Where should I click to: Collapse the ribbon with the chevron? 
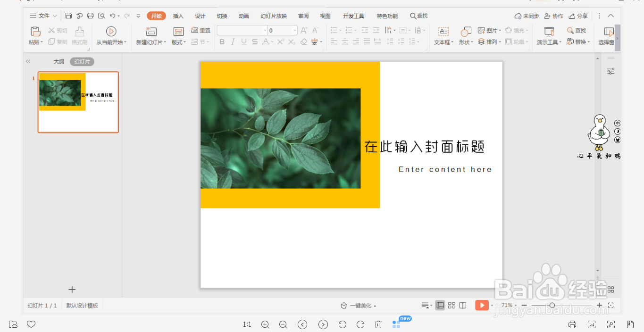pyautogui.click(x=611, y=16)
